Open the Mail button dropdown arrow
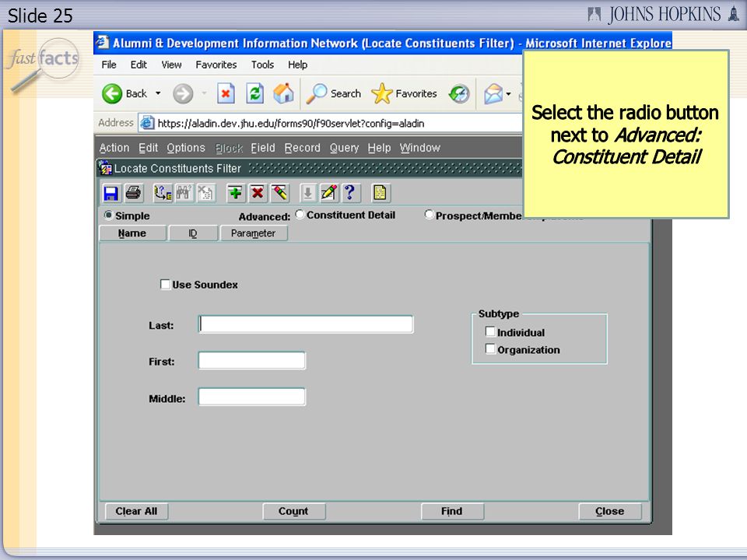This screenshot has width=747, height=560. [x=509, y=94]
